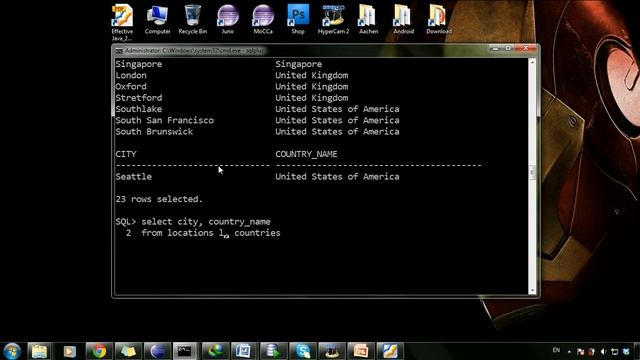
Task: Launch the Juno Eclipse shortcut
Action: click(x=228, y=20)
